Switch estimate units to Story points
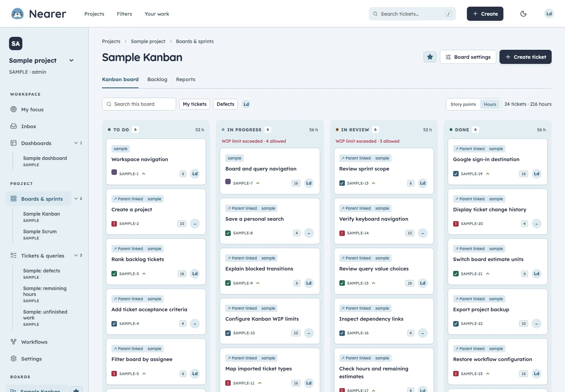Viewport: 565px width, 392px height. pyautogui.click(x=463, y=104)
